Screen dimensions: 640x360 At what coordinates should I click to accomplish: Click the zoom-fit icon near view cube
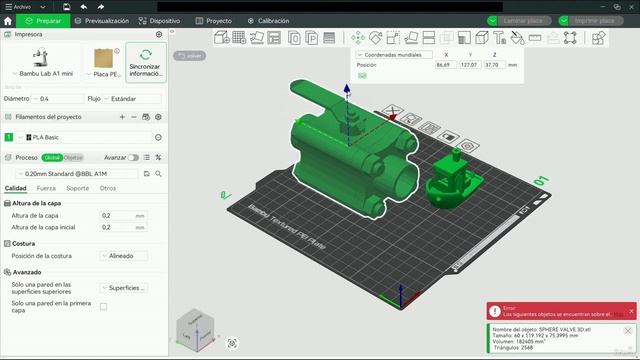pos(232,343)
